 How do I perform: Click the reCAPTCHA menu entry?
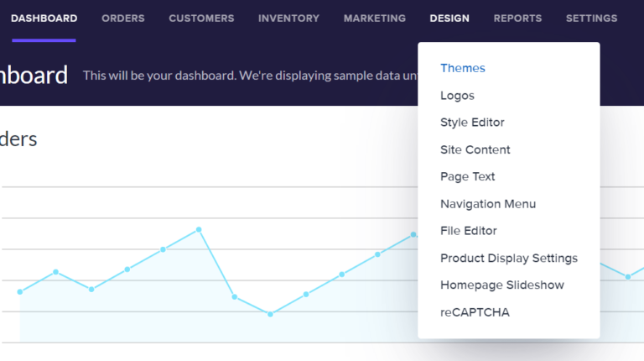(475, 312)
